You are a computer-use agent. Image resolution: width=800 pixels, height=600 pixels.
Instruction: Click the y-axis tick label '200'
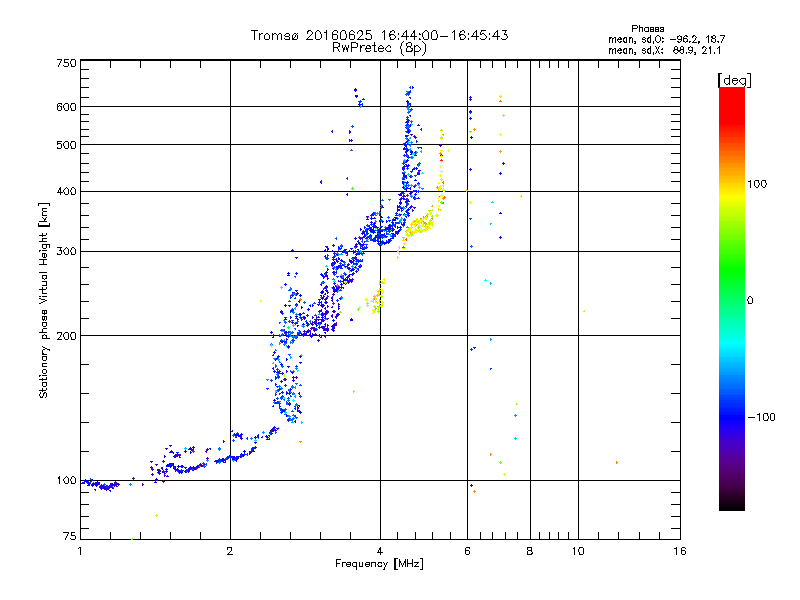point(66,336)
